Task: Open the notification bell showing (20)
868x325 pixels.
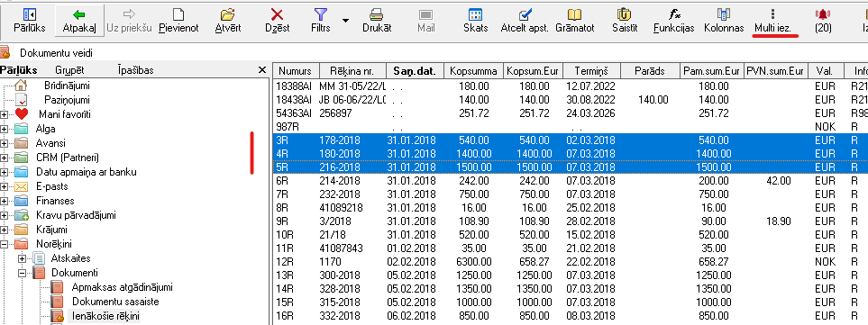Action: coord(823,20)
